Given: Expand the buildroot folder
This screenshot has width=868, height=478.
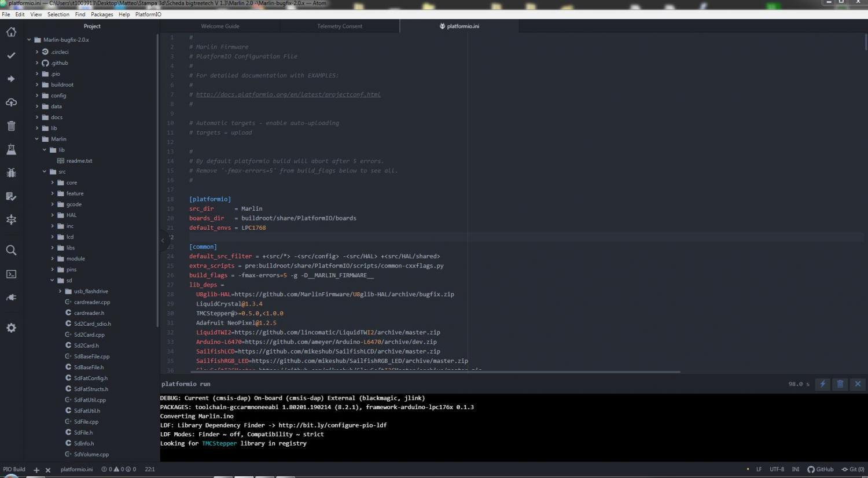Looking at the screenshot, I should tap(37, 84).
